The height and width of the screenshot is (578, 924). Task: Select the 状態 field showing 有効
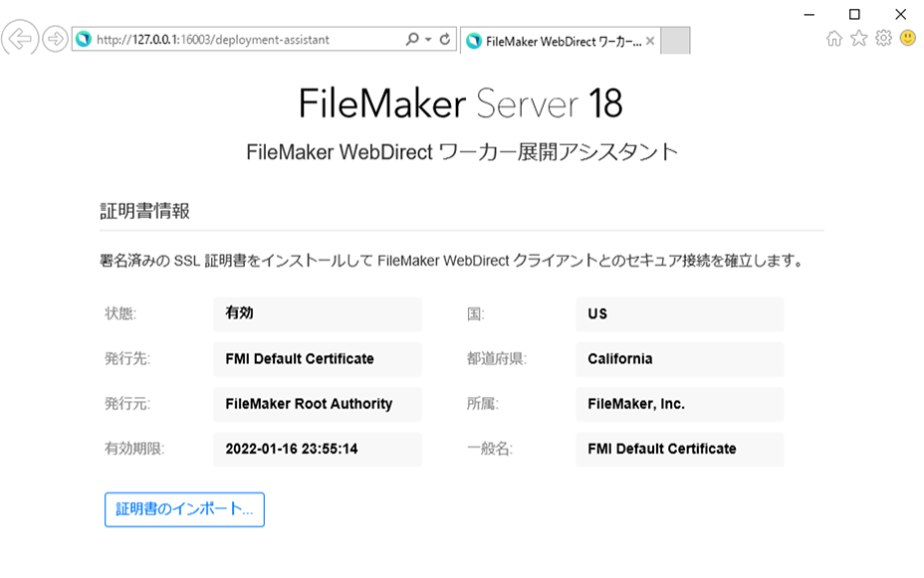click(317, 313)
